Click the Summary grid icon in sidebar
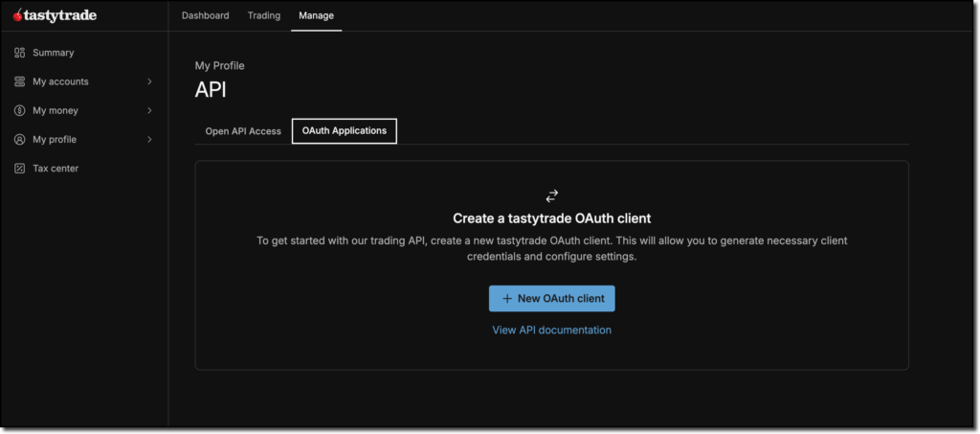Viewport: 980px width, 434px height. [19, 53]
